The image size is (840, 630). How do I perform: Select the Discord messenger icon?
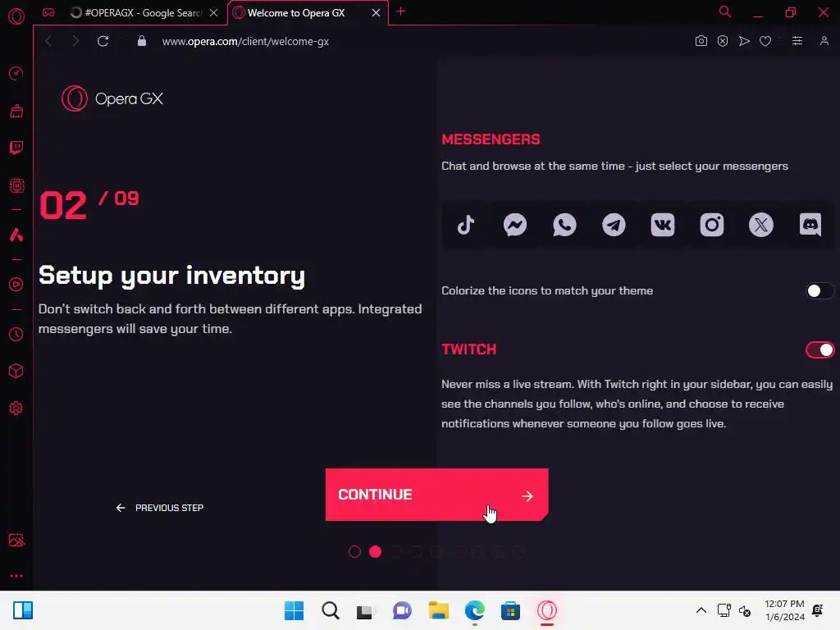pyautogui.click(x=810, y=225)
